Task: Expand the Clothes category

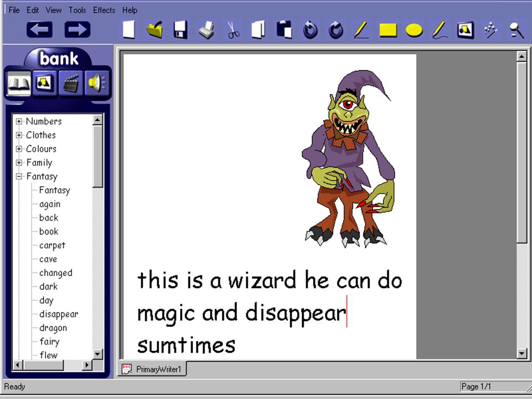Action: (19, 135)
